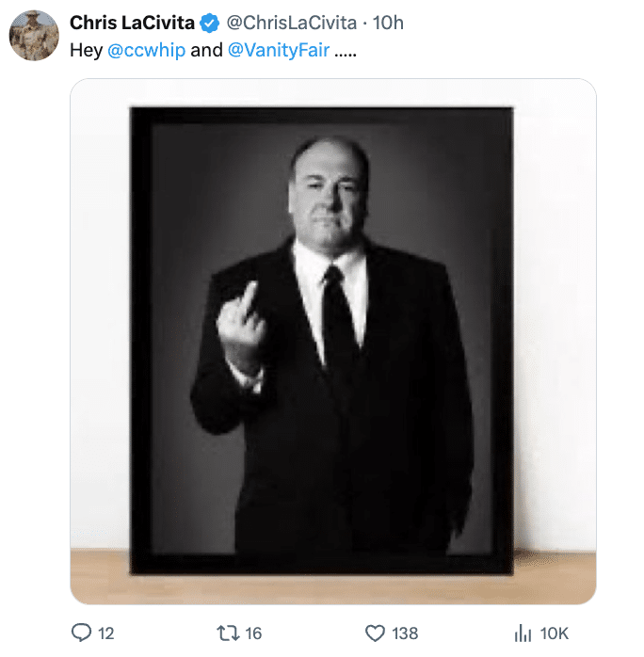644x657 pixels.
Task: Click the 10K views count
Action: coord(554,633)
